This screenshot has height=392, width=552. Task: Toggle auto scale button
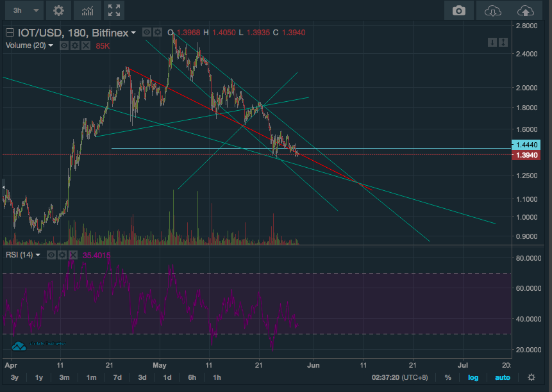coord(503,377)
